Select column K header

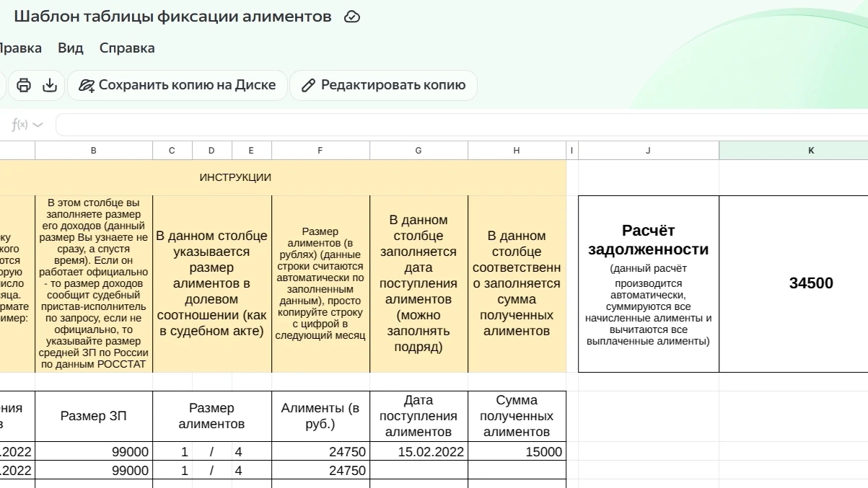point(794,151)
